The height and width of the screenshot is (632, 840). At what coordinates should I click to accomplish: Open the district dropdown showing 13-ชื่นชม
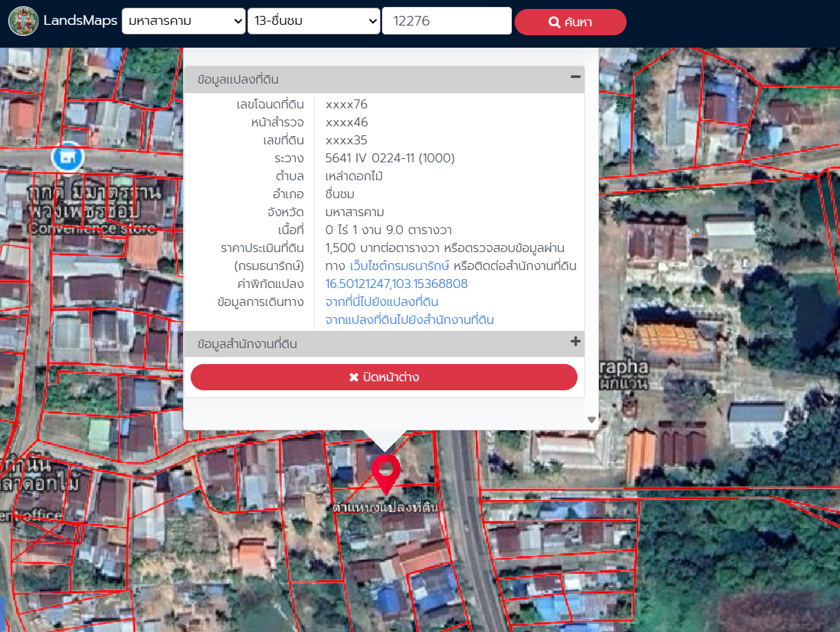point(314,21)
